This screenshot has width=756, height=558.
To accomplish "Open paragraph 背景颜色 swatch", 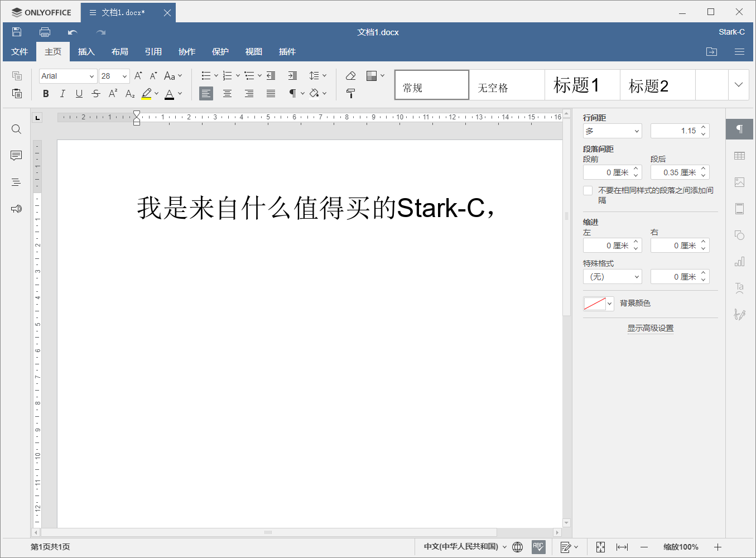I will point(599,304).
